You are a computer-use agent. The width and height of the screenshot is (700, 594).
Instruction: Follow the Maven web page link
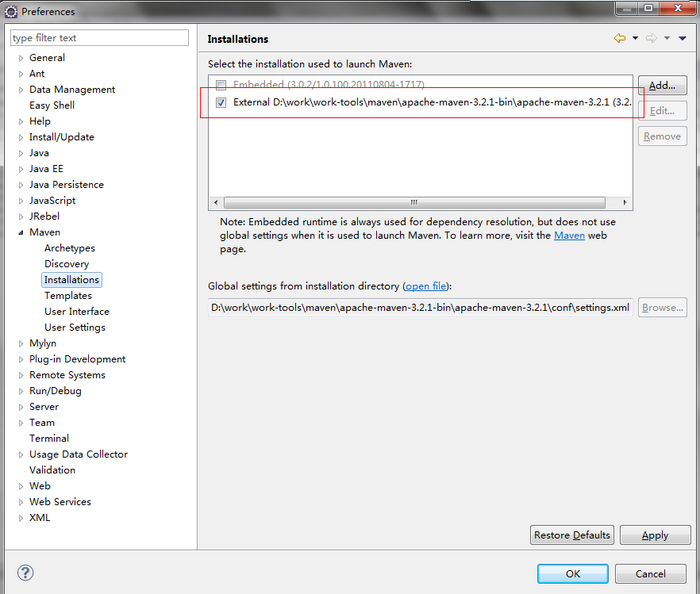(x=569, y=236)
